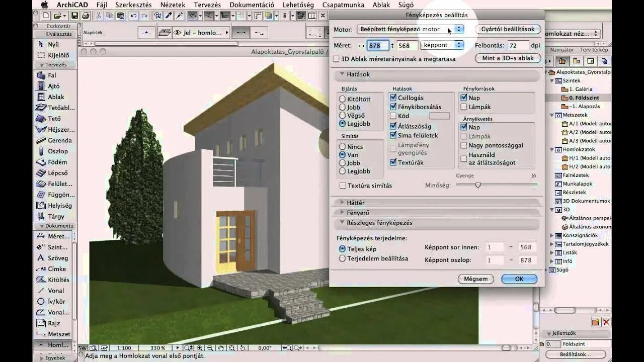Select the Kijelölő marquee tool

click(54, 55)
